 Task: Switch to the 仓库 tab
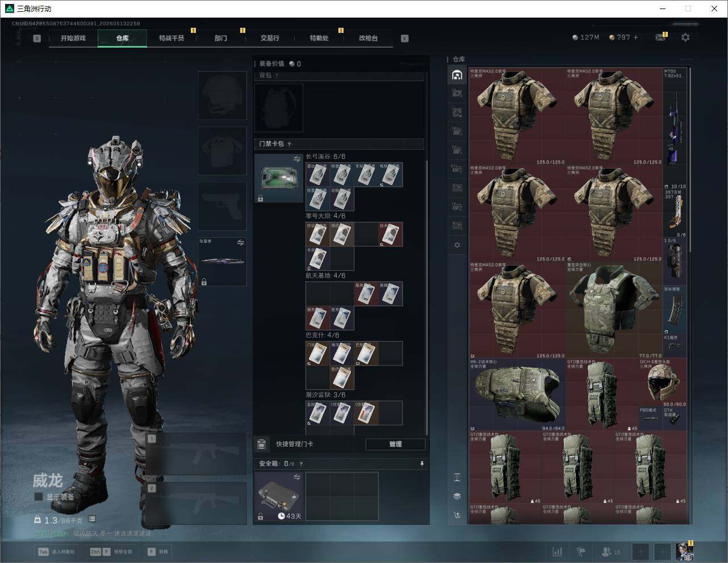(x=122, y=38)
